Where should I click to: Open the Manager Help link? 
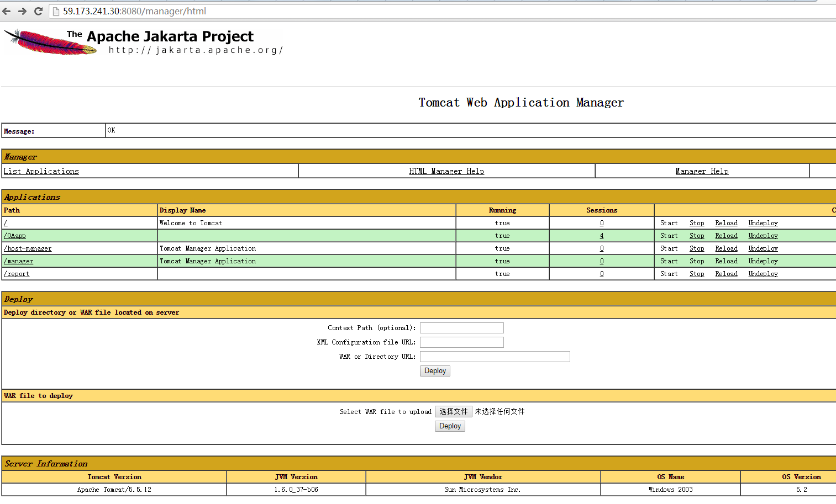702,171
